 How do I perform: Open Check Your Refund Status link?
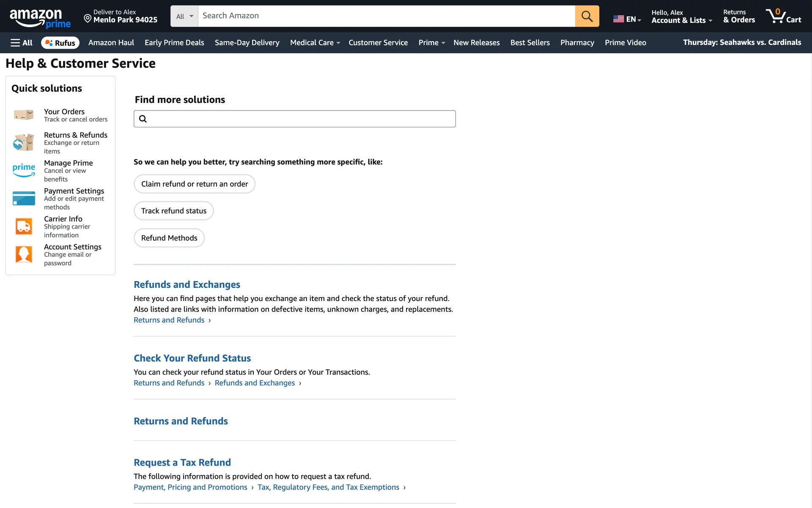tap(192, 358)
